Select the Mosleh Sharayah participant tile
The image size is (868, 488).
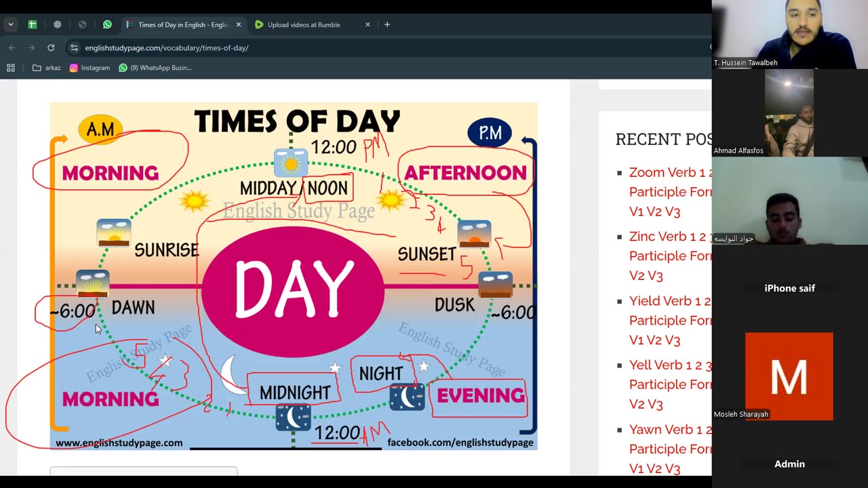click(x=789, y=376)
